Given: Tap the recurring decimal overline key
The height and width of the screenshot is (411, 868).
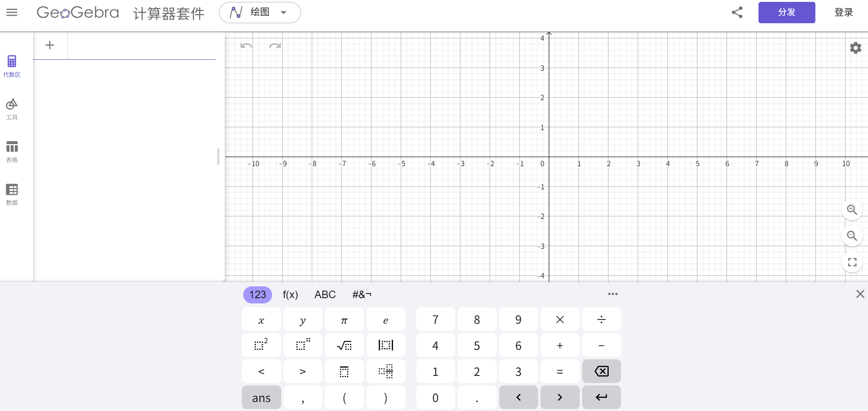Looking at the screenshot, I should [x=344, y=371].
